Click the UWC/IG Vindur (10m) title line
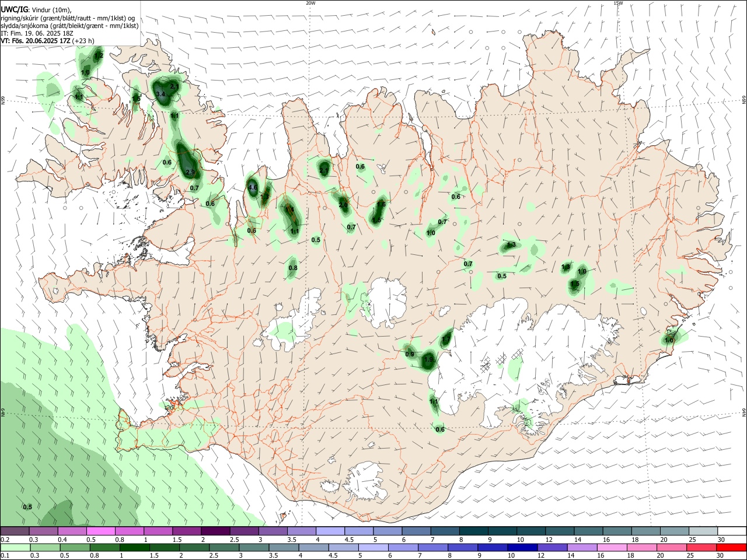 pyautogui.click(x=36, y=10)
